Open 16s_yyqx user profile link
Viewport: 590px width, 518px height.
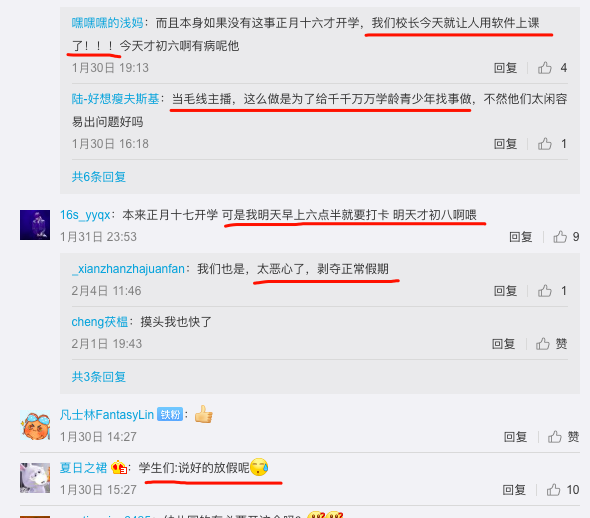[85, 215]
